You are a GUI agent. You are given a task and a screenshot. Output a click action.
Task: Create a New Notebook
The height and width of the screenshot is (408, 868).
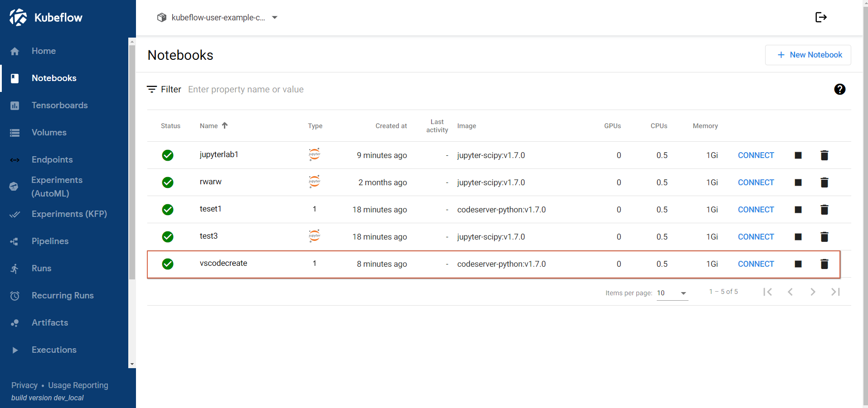point(808,55)
